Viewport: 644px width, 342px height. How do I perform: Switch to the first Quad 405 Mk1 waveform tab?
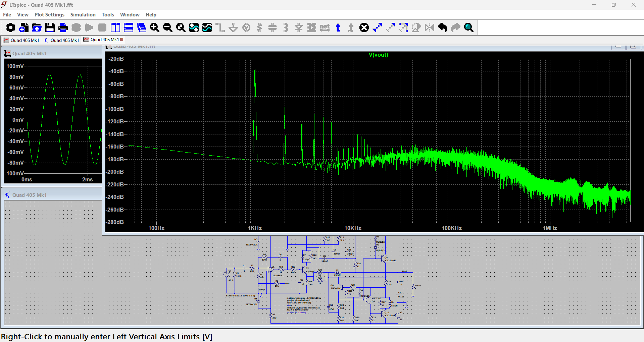[21, 40]
